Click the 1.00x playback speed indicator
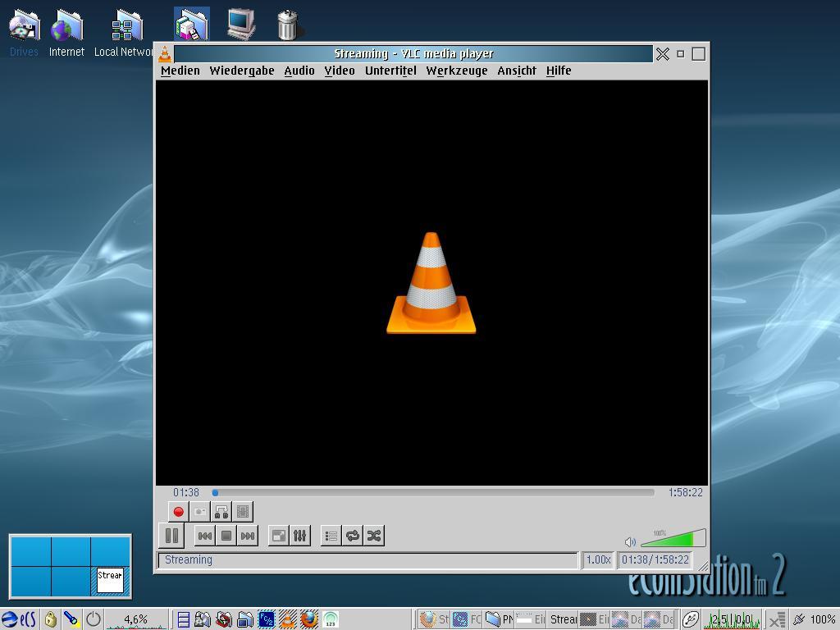This screenshot has width=840, height=630. [x=598, y=559]
